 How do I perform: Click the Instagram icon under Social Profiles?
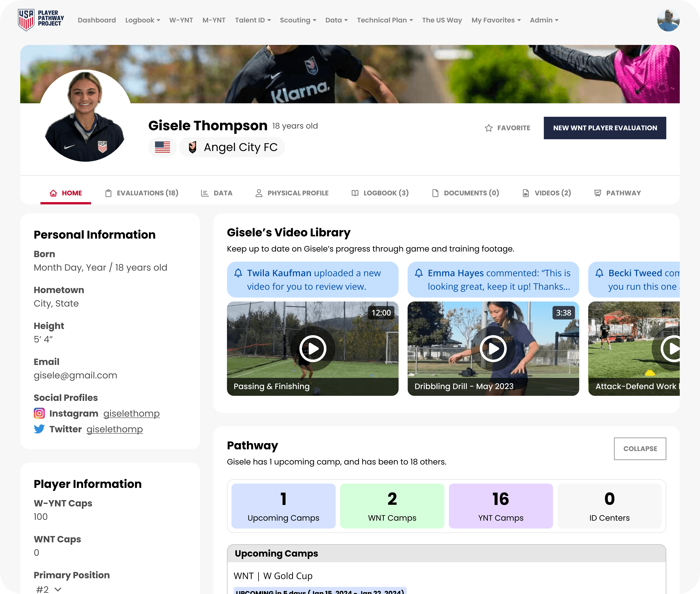click(x=39, y=413)
